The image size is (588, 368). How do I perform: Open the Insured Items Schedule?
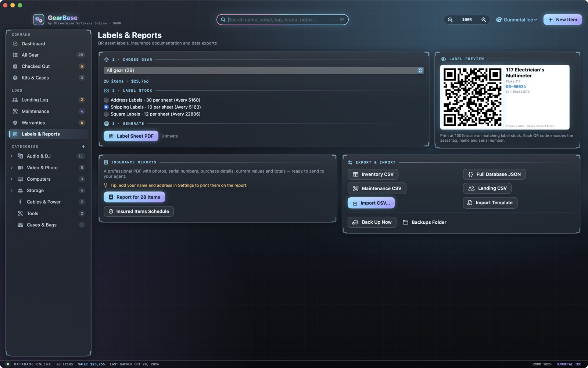coord(139,212)
